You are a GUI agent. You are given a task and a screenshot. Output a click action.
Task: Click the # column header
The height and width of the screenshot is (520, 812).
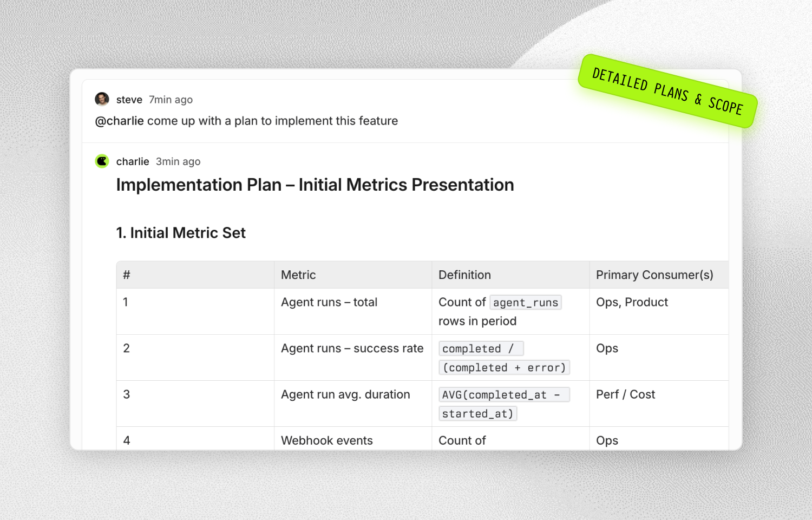[127, 275]
